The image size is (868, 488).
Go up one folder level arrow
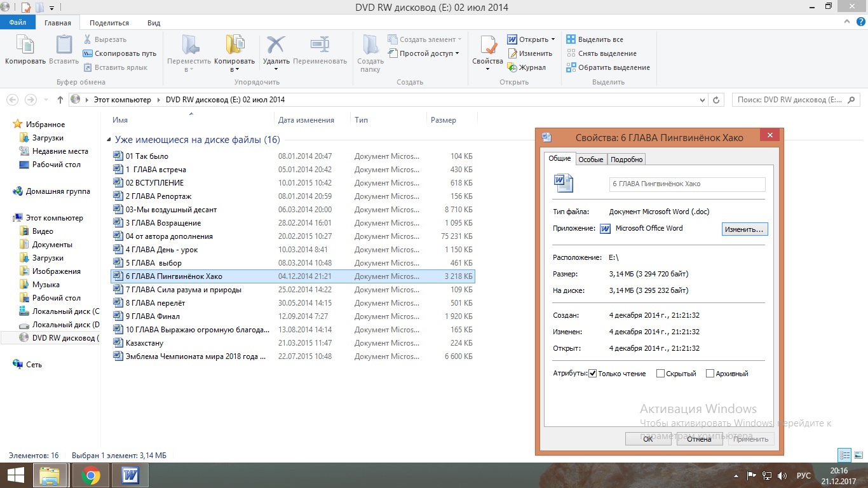[x=60, y=100]
